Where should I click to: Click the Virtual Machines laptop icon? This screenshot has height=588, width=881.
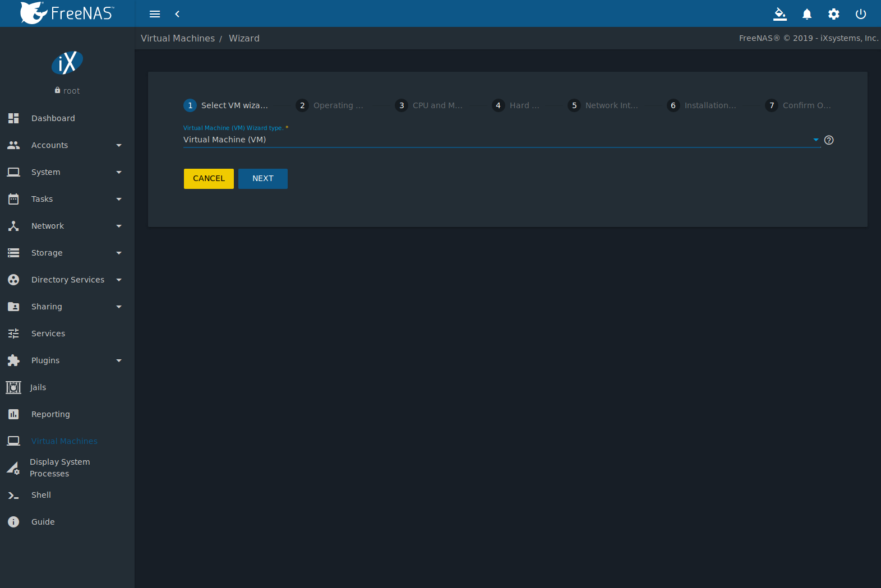point(13,441)
